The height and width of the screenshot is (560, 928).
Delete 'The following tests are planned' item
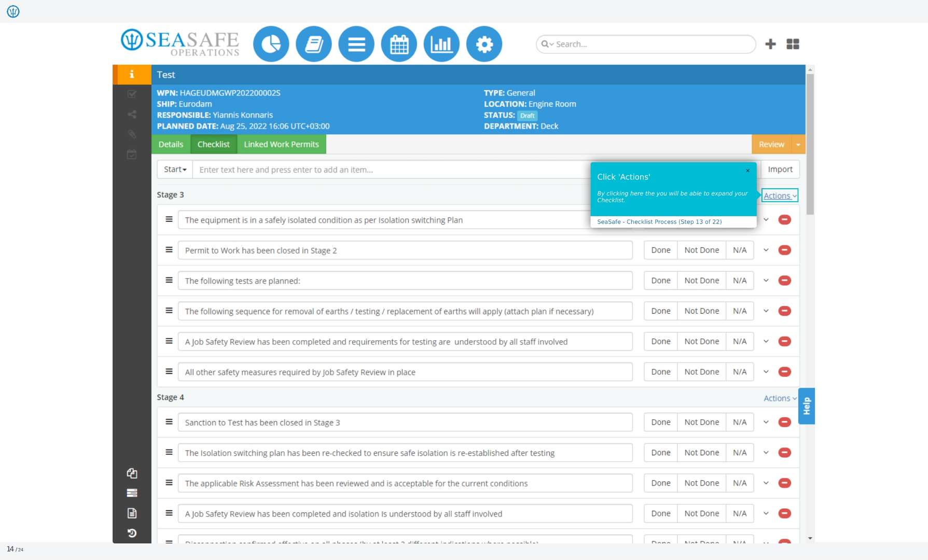pyautogui.click(x=784, y=281)
